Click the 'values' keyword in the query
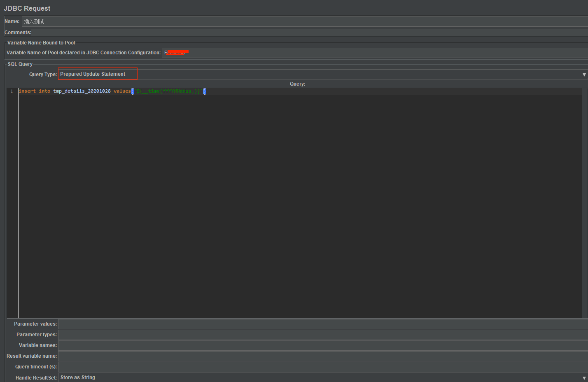 [x=122, y=91]
